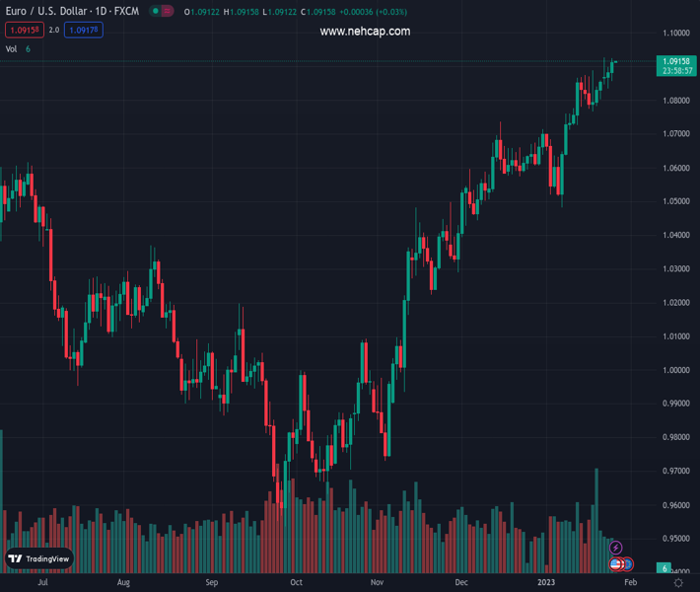Screen dimensions: 700x592
Task: Click the TradingView logo badge
Action: [39, 558]
